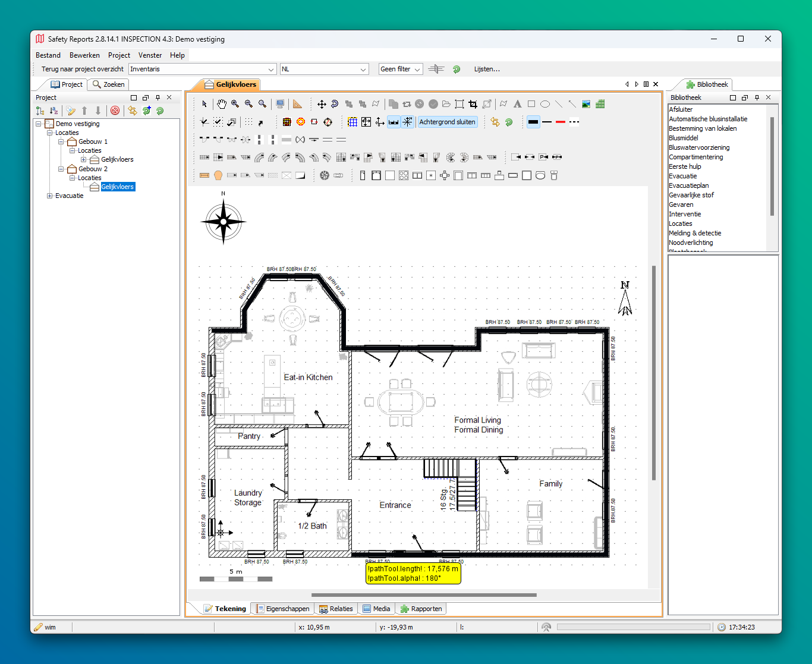Expand the Evacuatie tree node
This screenshot has width=812, height=664.
coord(50,196)
